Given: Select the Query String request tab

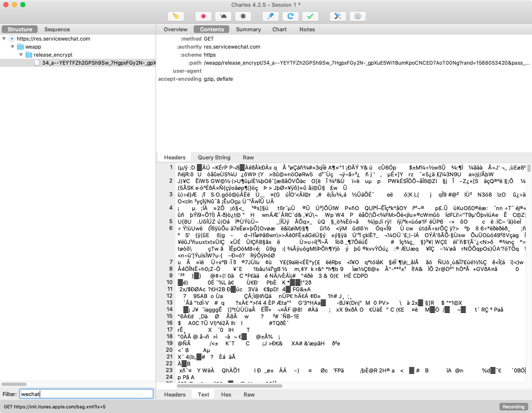Looking at the screenshot, I should click(x=214, y=157).
